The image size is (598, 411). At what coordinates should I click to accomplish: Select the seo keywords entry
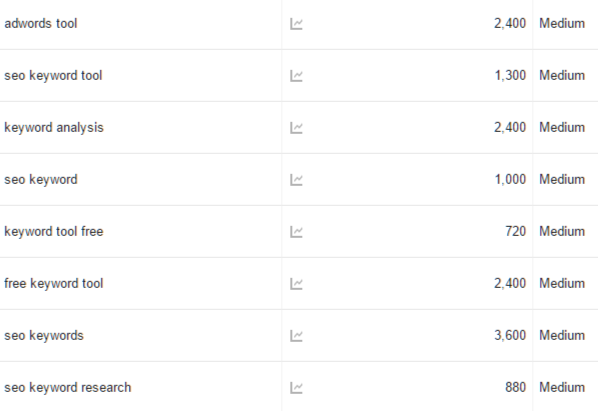(x=44, y=336)
